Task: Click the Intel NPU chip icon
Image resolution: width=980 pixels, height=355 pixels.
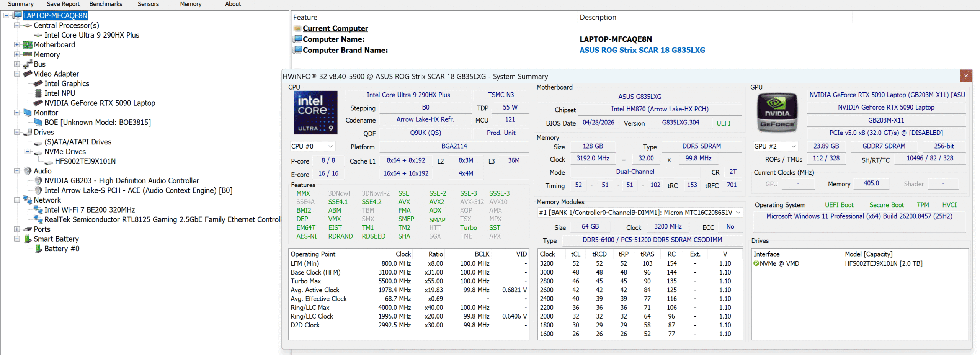Action: click(x=38, y=93)
